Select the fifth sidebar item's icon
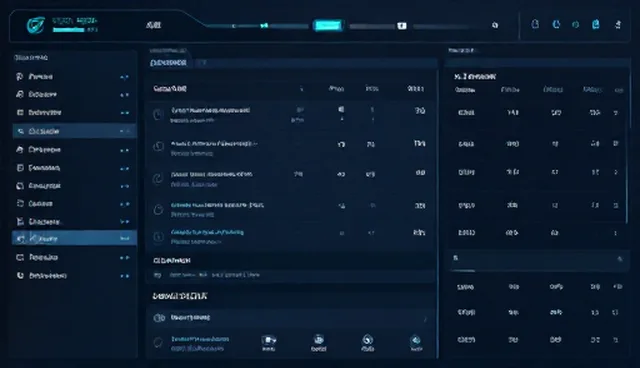This screenshot has height=368, width=640. click(20, 150)
